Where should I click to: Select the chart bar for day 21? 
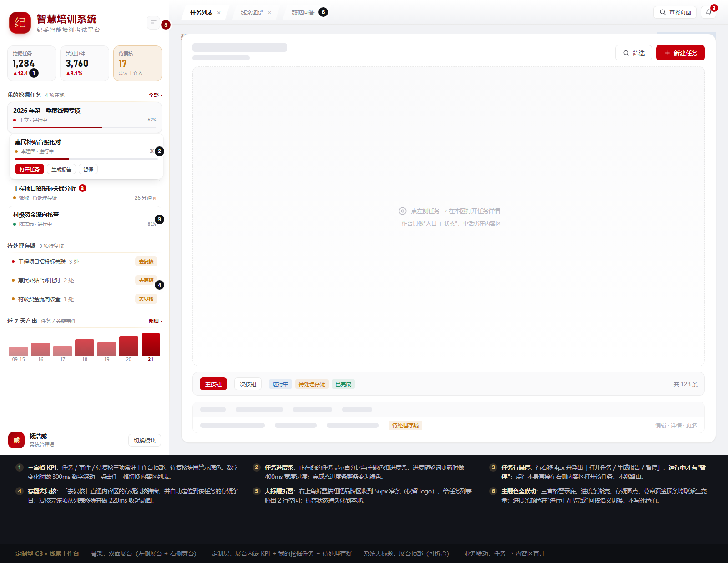click(151, 345)
